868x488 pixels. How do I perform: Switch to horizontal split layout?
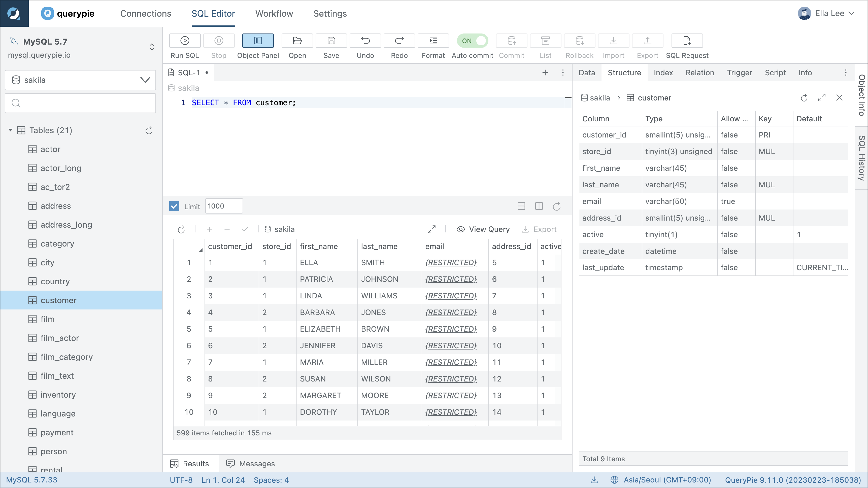[521, 206]
